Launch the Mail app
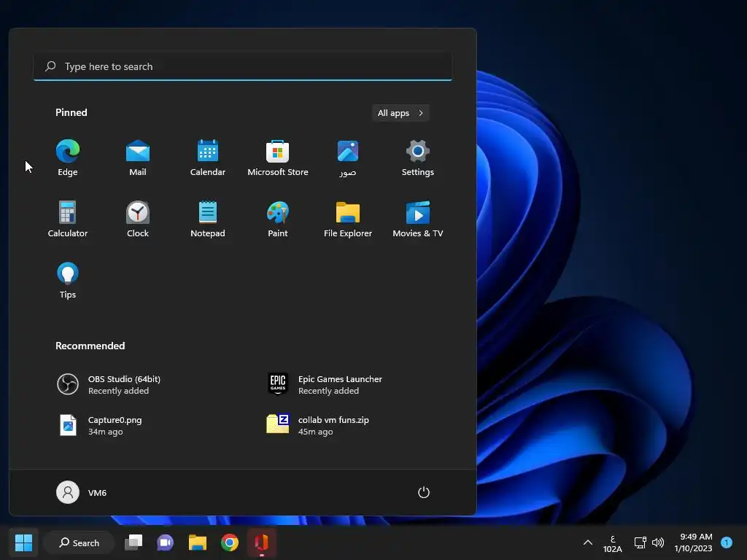 (138, 158)
